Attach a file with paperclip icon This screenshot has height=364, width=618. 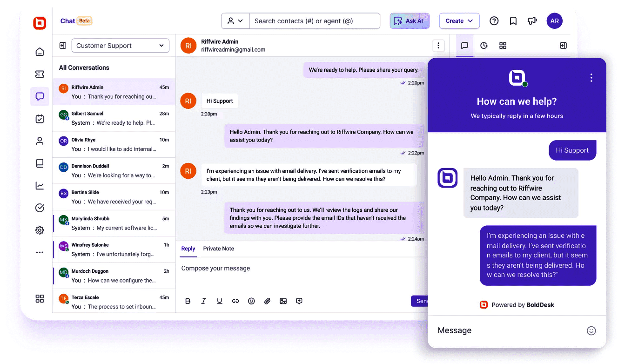[x=267, y=301]
